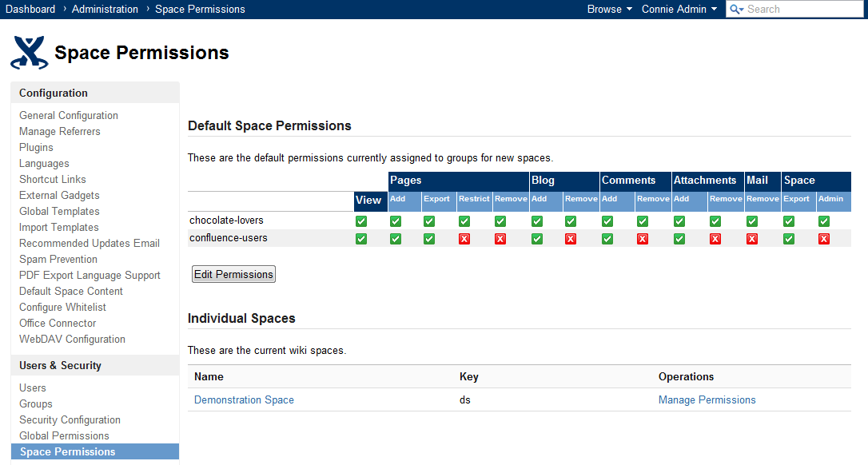868x465 pixels.
Task: Click confluence-users Pages Add check icon
Action: pyautogui.click(x=396, y=239)
